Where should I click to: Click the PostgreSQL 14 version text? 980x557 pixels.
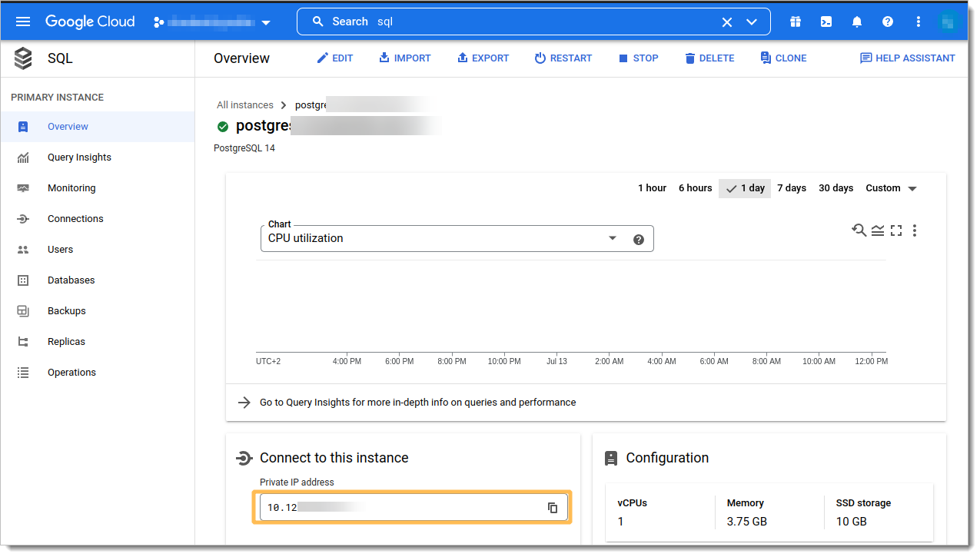click(x=244, y=148)
